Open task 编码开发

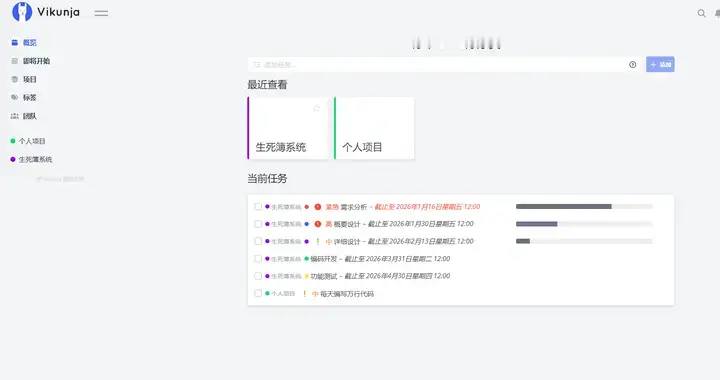click(x=324, y=259)
